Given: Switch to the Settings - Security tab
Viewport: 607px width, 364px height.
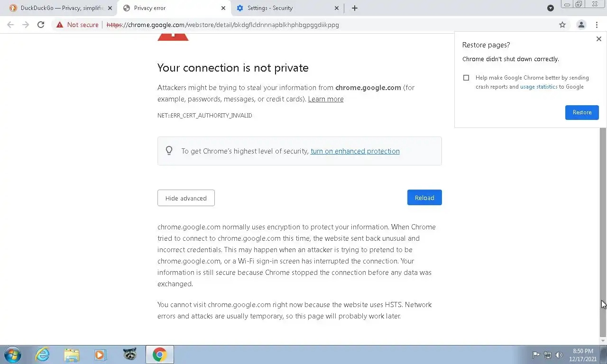Looking at the screenshot, I should [287, 8].
